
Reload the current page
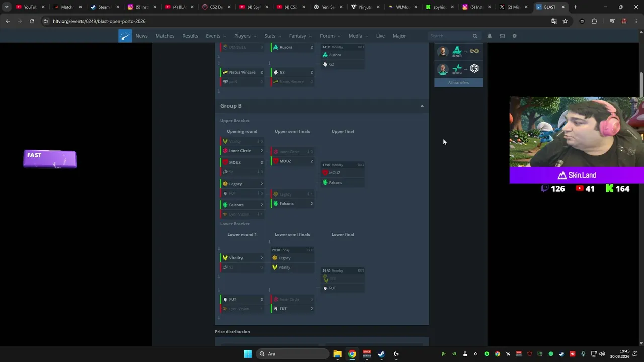[x=32, y=21]
